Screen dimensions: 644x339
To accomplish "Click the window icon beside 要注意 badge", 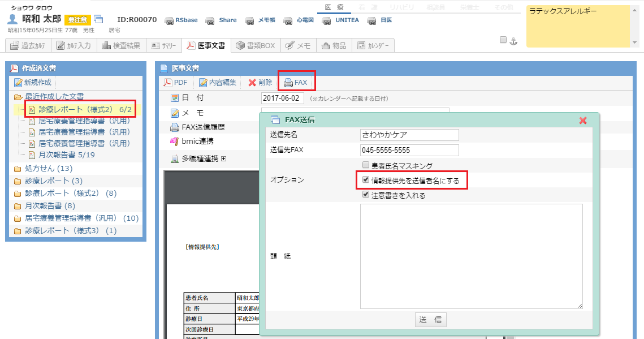I will point(98,19).
